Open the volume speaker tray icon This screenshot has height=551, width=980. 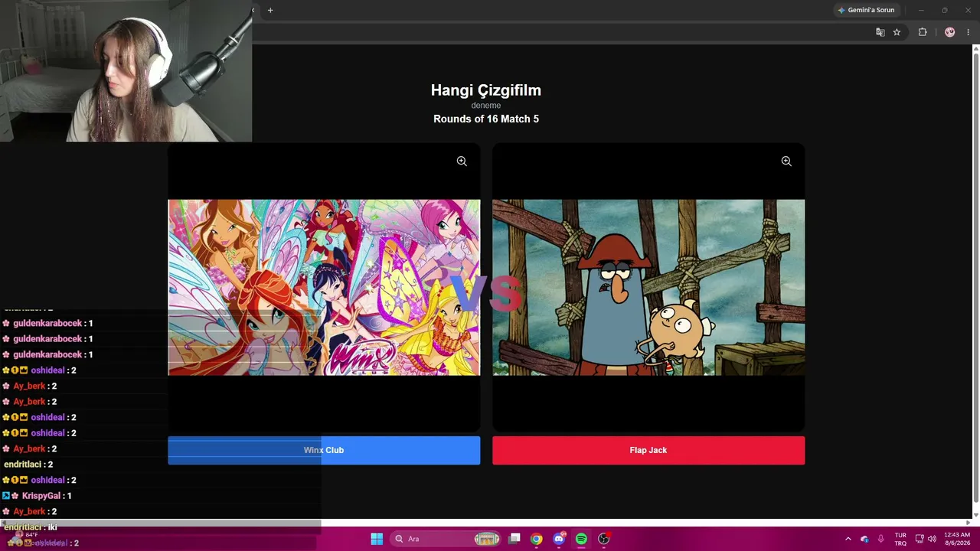click(x=932, y=539)
